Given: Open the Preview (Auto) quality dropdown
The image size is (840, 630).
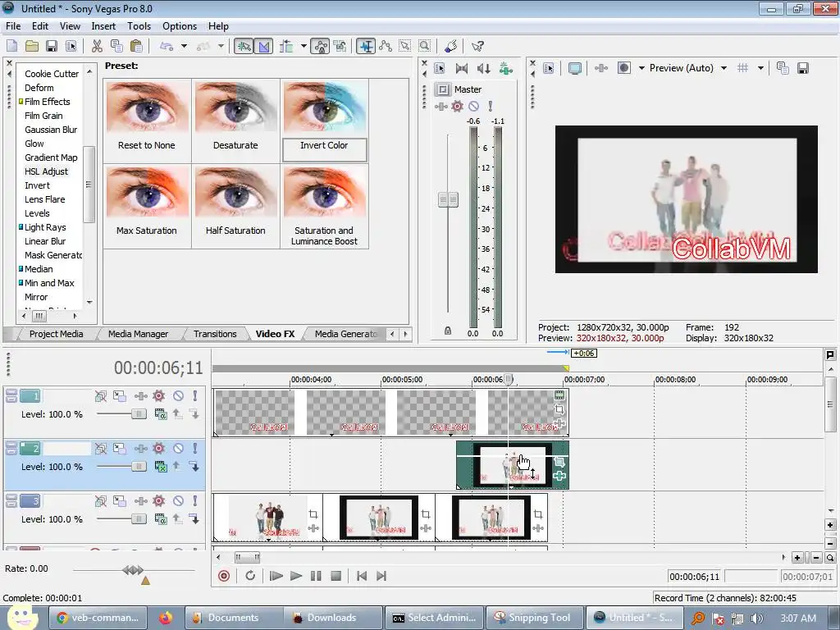Looking at the screenshot, I should click(x=724, y=68).
